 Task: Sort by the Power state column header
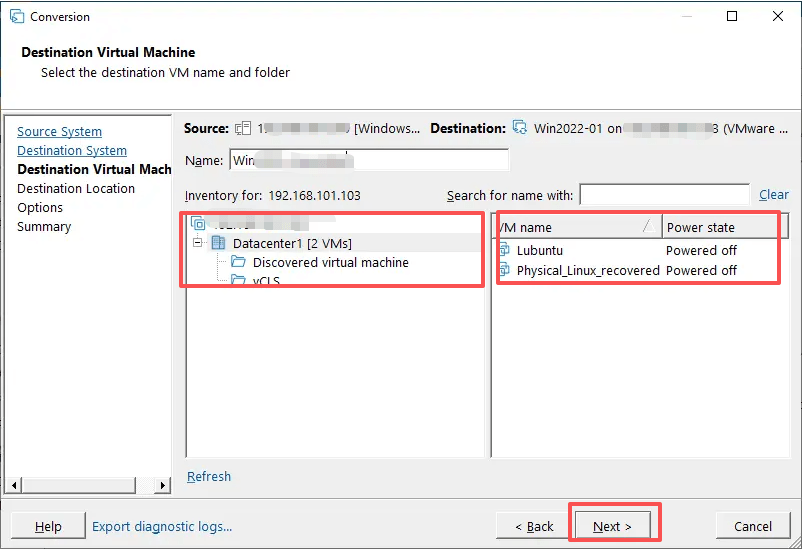pos(725,227)
